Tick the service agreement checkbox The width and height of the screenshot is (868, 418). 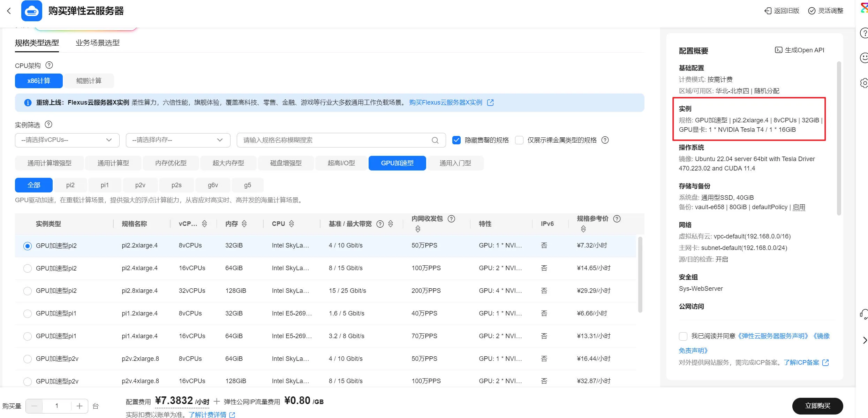point(683,336)
